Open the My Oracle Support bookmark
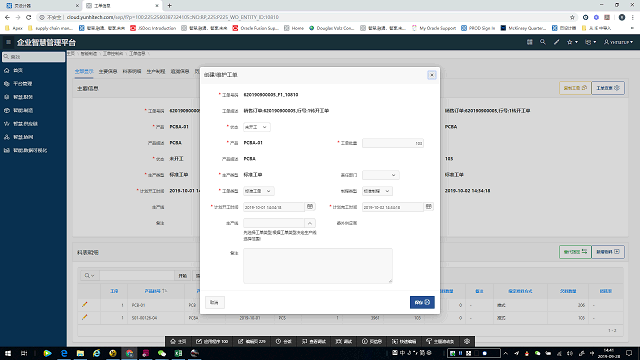 coord(434,28)
